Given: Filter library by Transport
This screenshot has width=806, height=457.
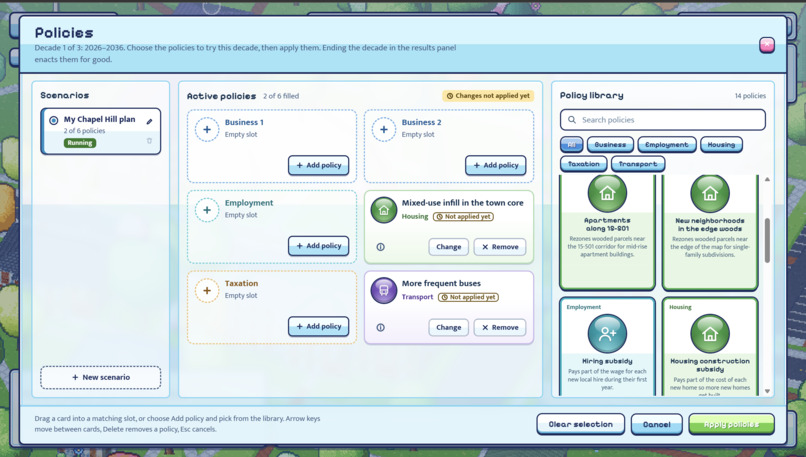Looking at the screenshot, I should point(638,164).
